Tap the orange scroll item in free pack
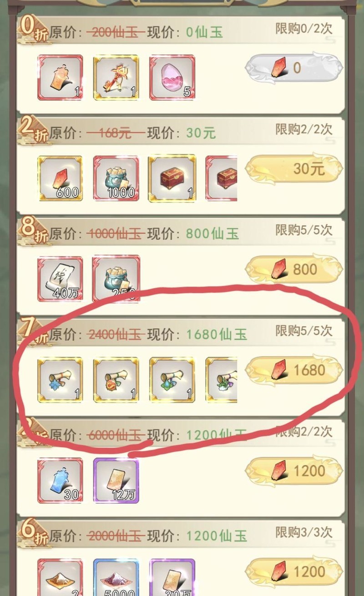The height and width of the screenshot is (596, 364). tap(60, 77)
